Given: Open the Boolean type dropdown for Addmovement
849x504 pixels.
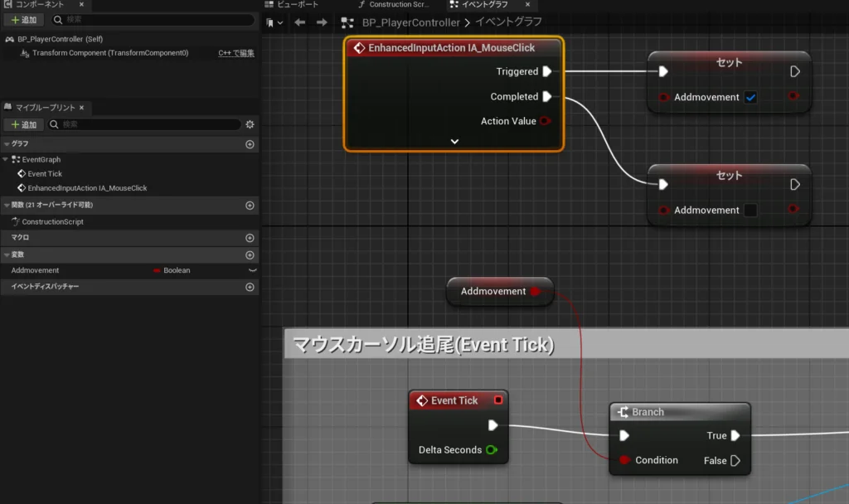Looking at the screenshot, I should 176,270.
